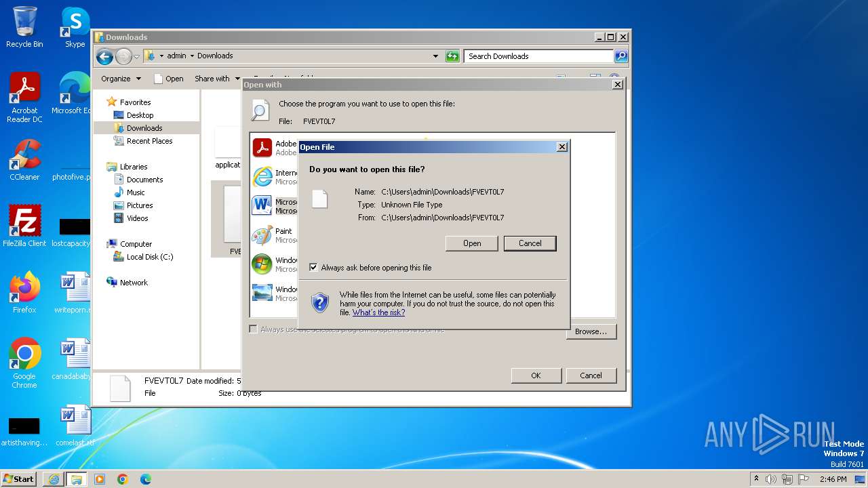The image size is (868, 488).
Task: Open Documents library in navigation pane
Action: 144,180
